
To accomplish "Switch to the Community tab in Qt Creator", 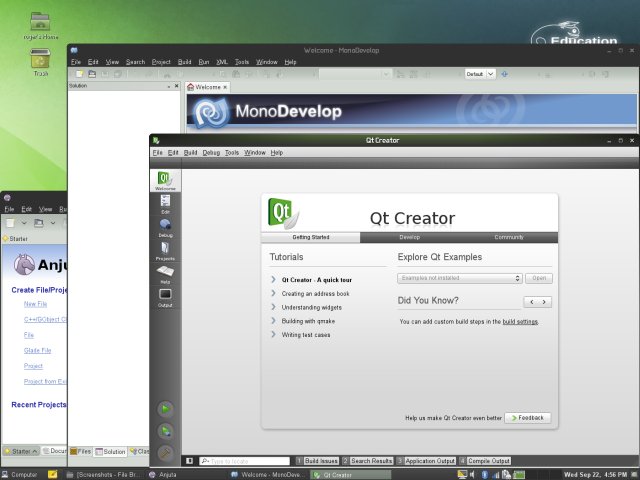I will coord(509,237).
